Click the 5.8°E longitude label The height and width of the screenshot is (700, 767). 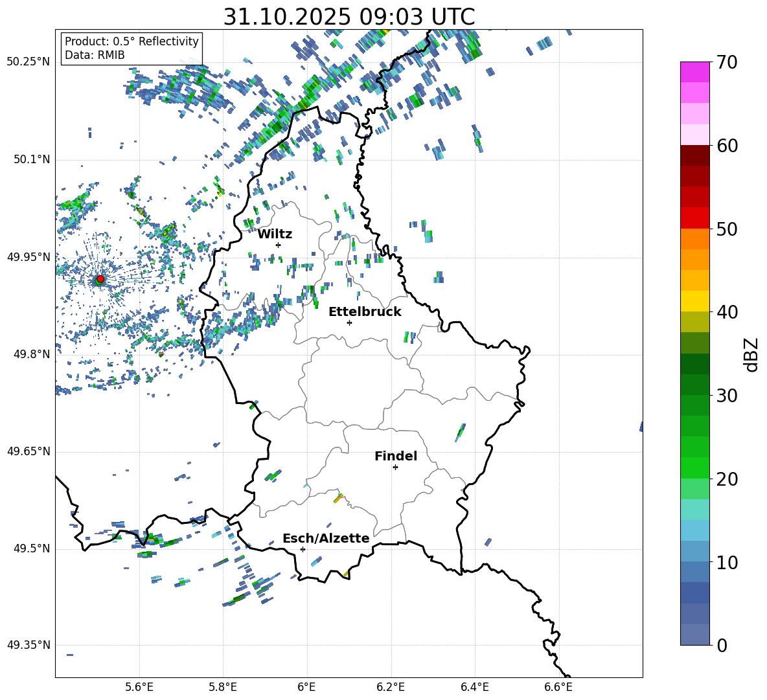[223, 687]
